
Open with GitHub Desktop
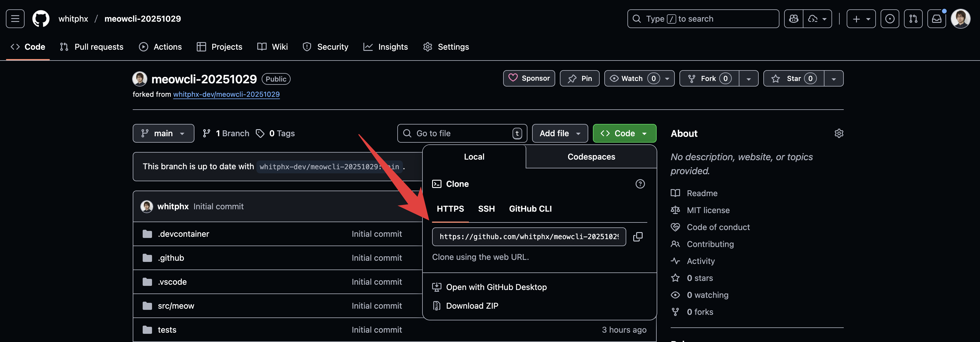489,287
